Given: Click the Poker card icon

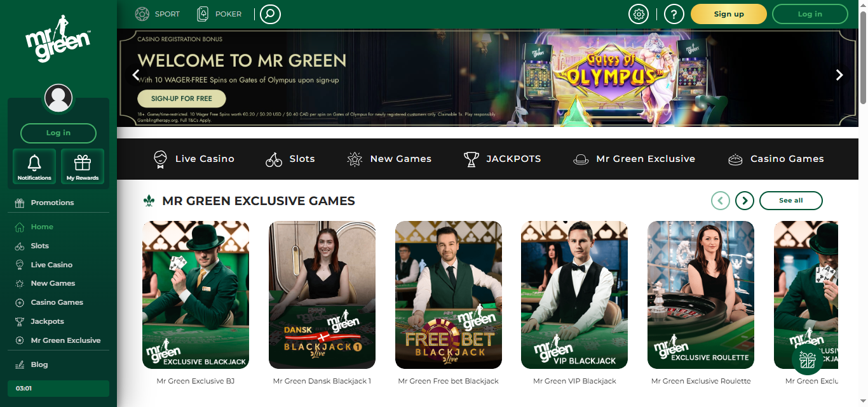Looking at the screenshot, I should [203, 13].
